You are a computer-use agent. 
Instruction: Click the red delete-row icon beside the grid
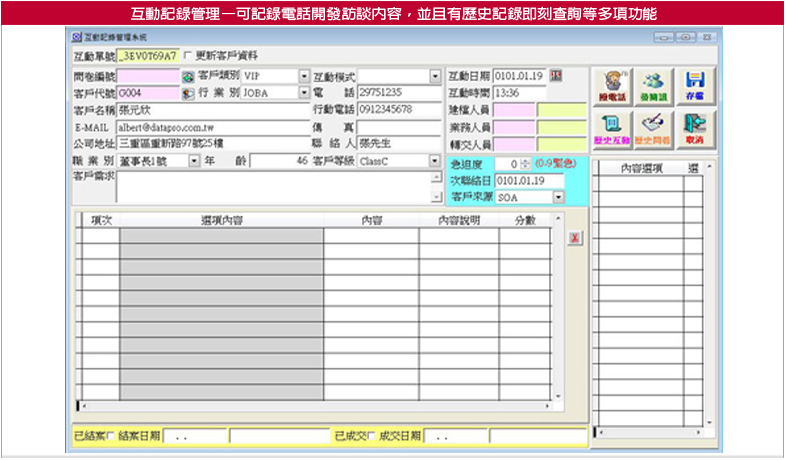point(574,238)
